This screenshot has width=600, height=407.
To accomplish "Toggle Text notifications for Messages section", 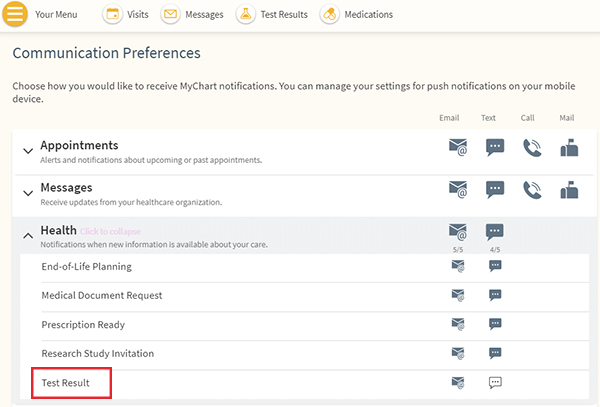I will (495, 190).
